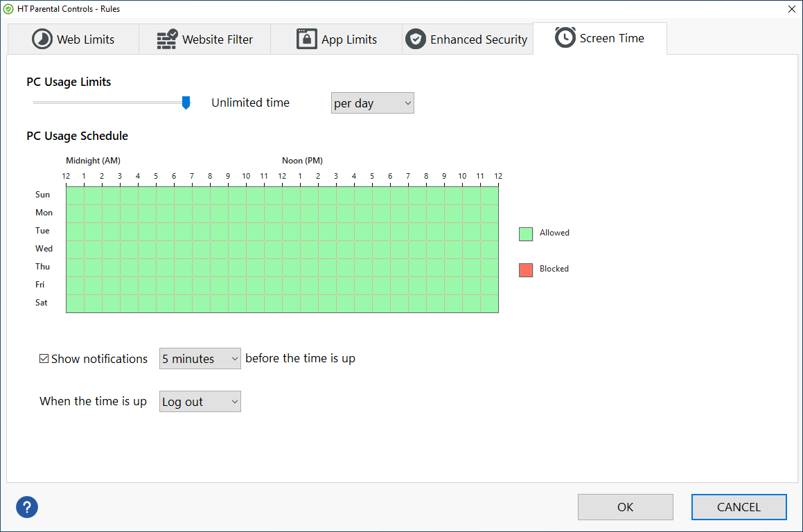Click the Thu day label
Screen dimensions: 803x532
point(42,266)
